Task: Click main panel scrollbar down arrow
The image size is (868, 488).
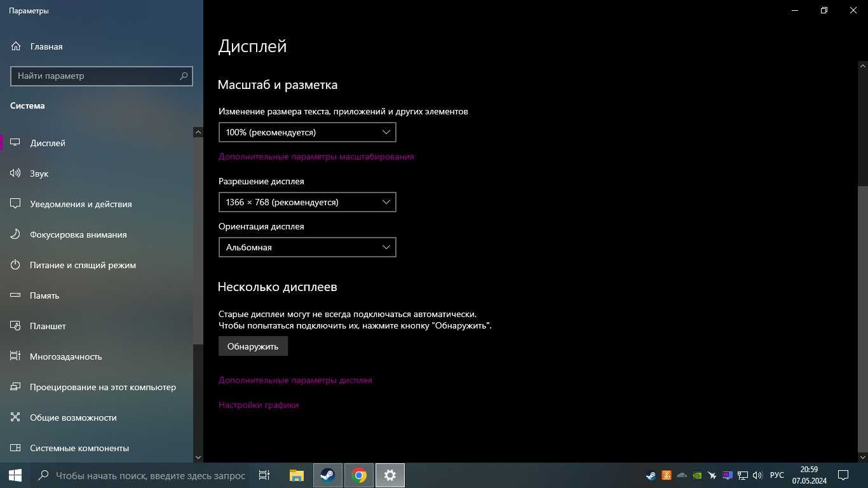Action: click(x=863, y=457)
